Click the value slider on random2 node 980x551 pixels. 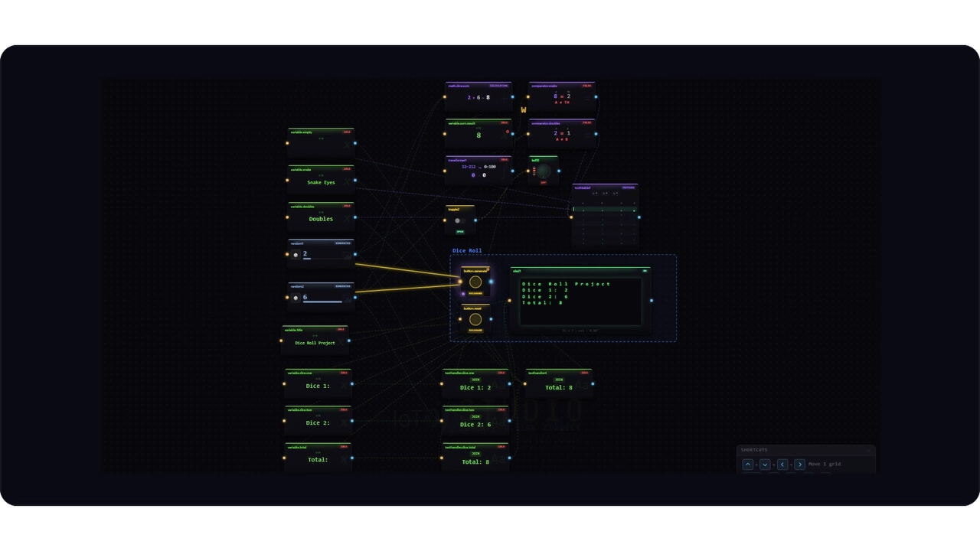pyautogui.click(x=322, y=302)
